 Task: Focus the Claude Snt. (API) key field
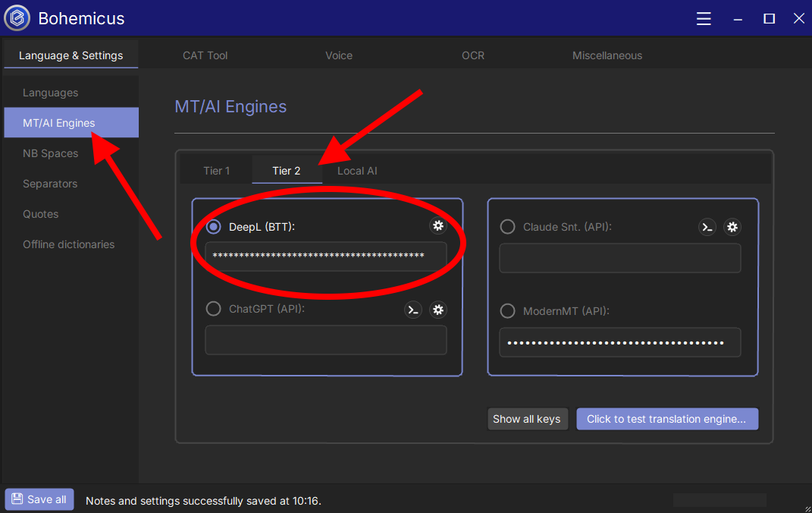pos(620,258)
